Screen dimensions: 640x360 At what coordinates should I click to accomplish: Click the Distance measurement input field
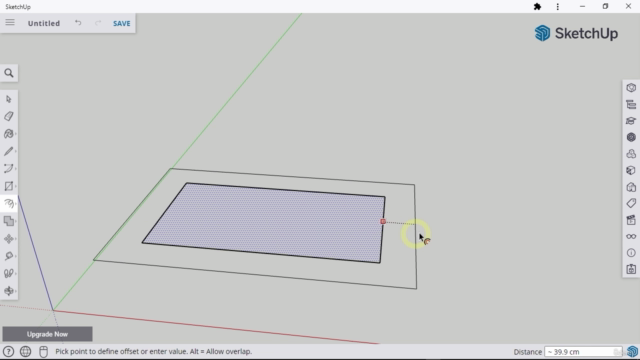(x=583, y=352)
